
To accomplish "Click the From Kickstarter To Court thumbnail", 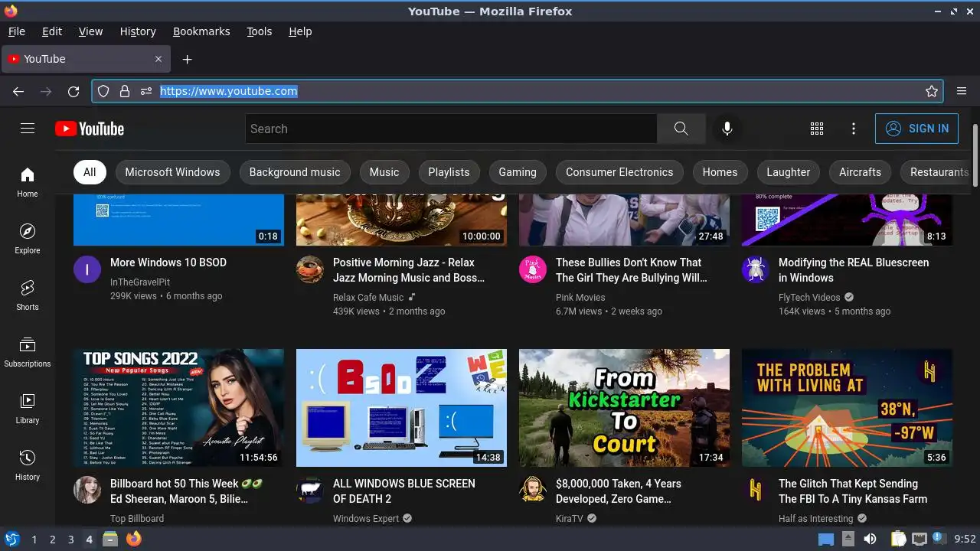I will tap(624, 408).
